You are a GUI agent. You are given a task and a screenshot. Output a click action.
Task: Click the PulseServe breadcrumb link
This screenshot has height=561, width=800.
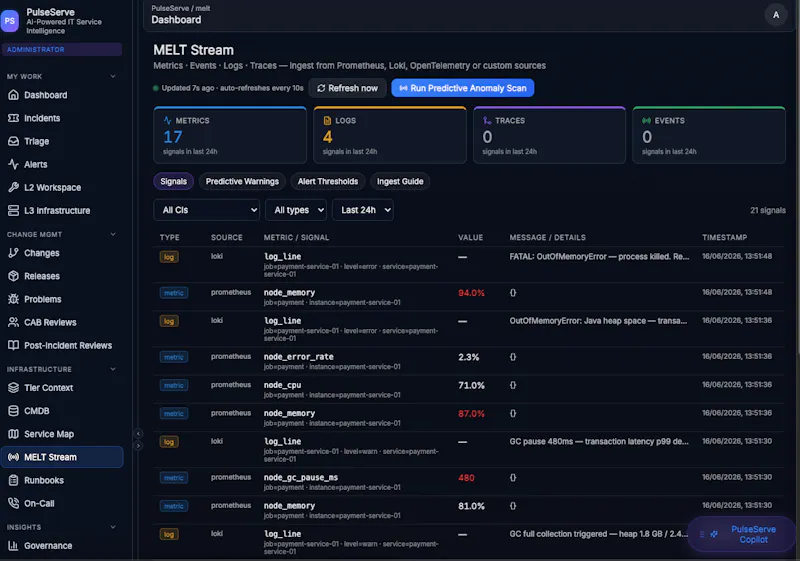[x=170, y=8]
